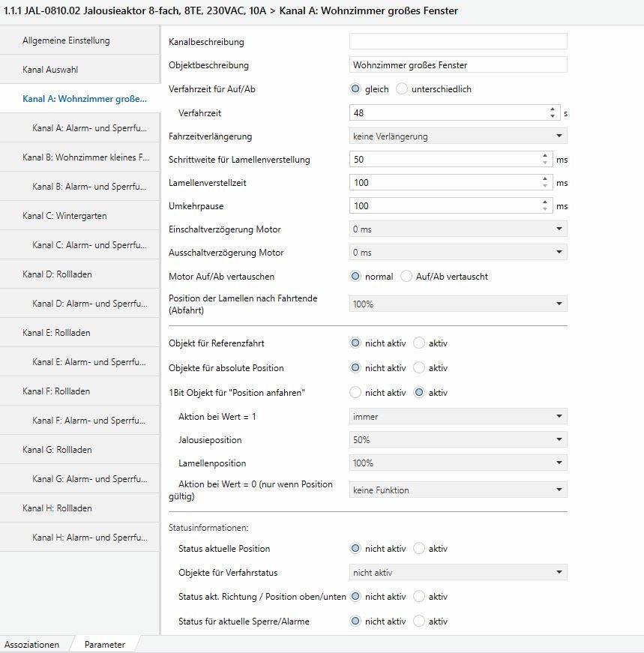Increase the Verfahrzeit value with up arrow
The width and height of the screenshot is (644, 653).
553,109
